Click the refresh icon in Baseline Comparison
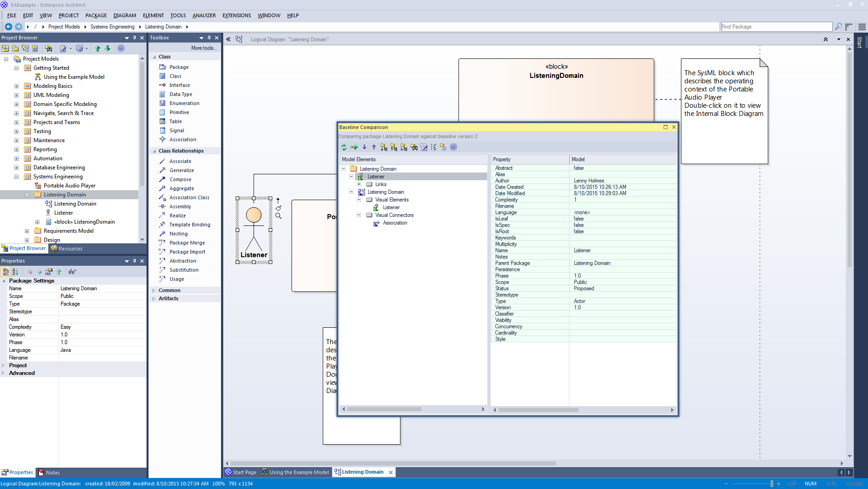Screen dimensions: 868x489 (x=344, y=147)
